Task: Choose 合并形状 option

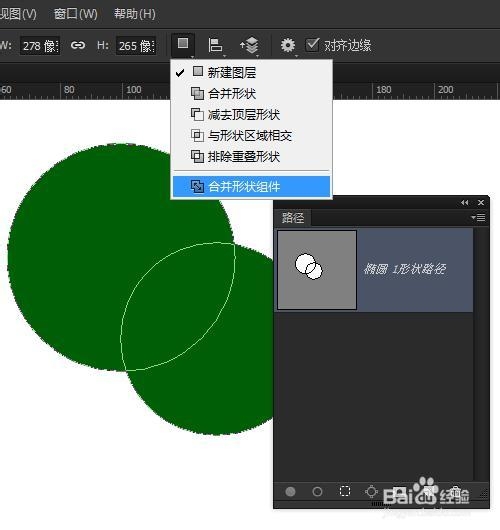Action: click(251, 94)
